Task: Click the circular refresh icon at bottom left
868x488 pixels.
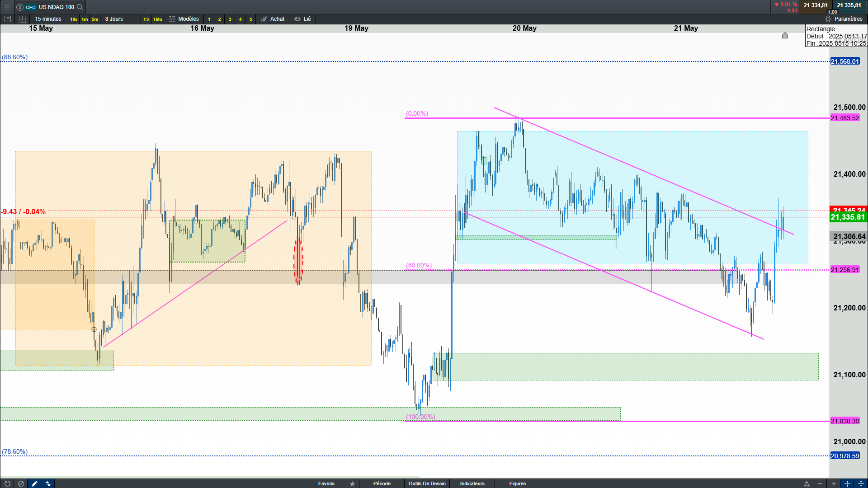Action: (x=7, y=483)
